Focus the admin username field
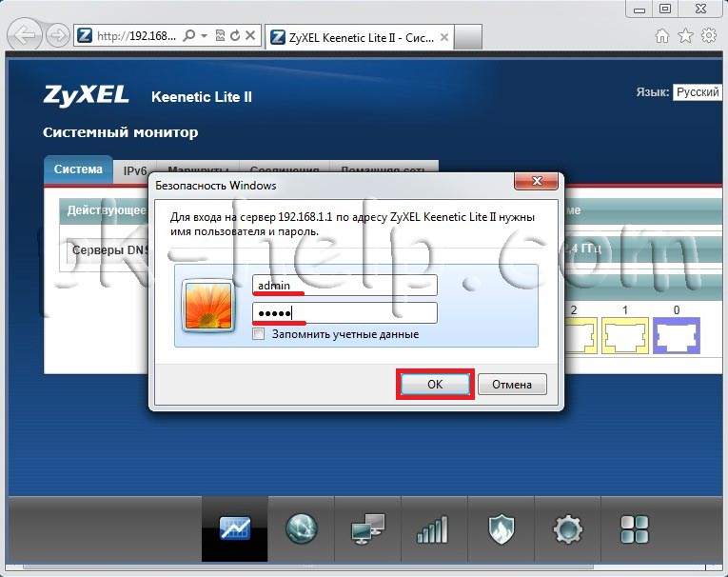Viewport: 728px width, 577px height. [344, 285]
